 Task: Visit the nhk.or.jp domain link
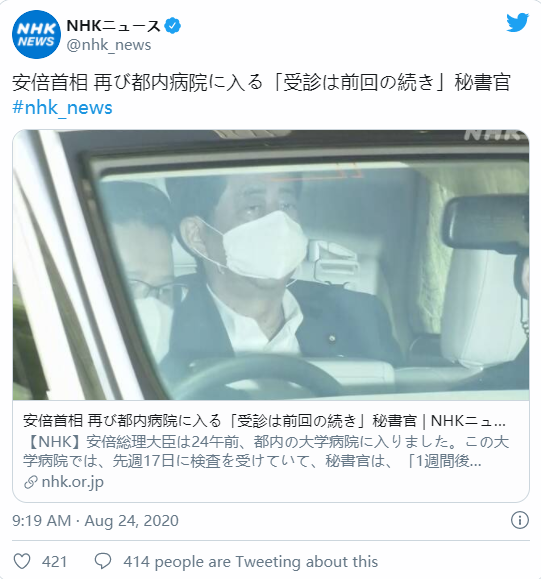(x=73, y=482)
